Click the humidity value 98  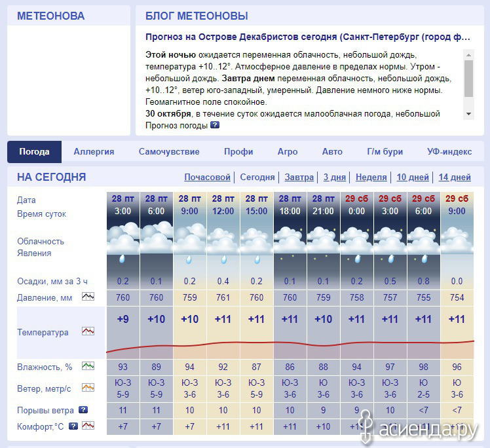pyautogui.click(x=423, y=367)
